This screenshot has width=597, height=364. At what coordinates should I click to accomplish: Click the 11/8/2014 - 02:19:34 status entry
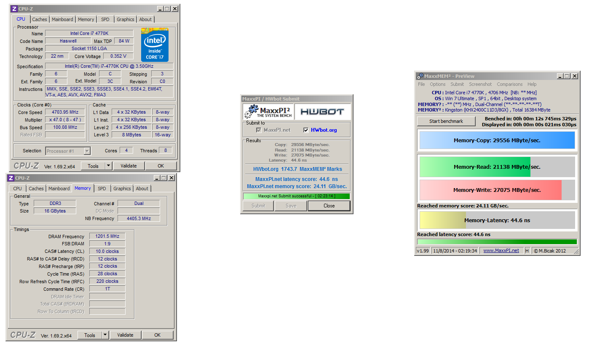tap(455, 251)
